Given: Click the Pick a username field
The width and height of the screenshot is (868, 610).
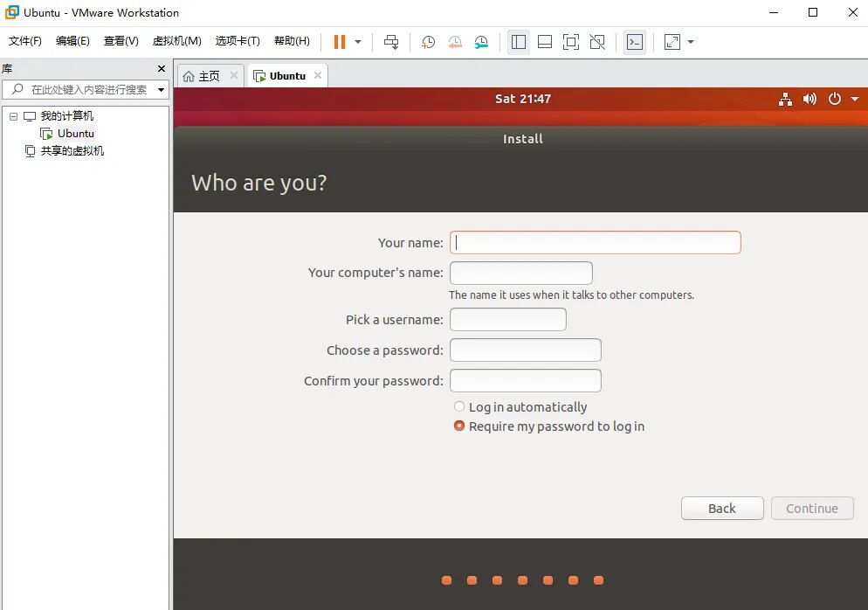Looking at the screenshot, I should coord(507,320).
